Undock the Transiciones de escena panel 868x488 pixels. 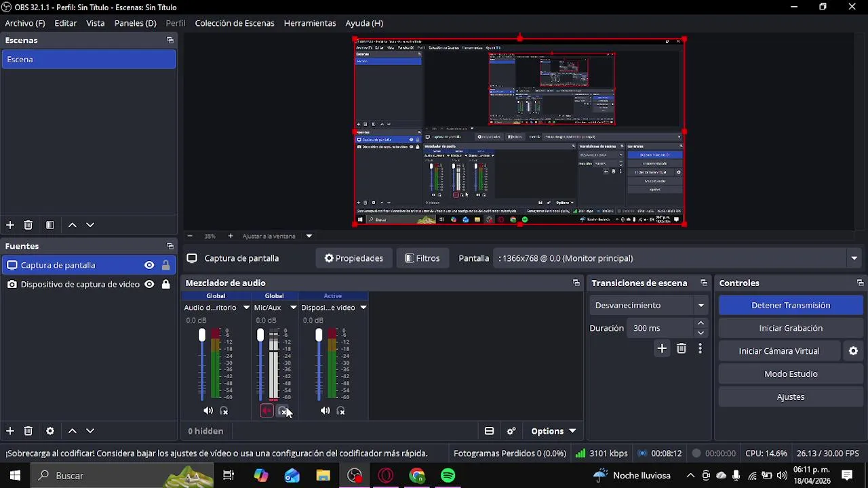(704, 283)
